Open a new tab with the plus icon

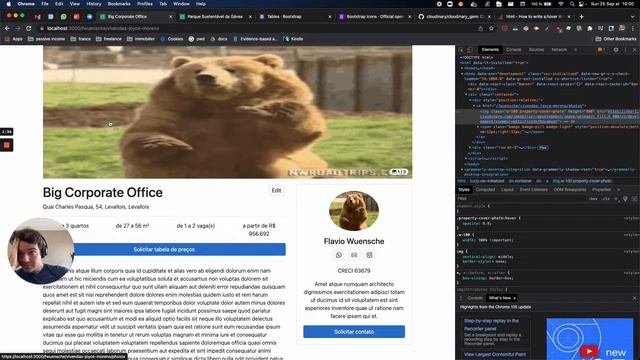click(582, 17)
